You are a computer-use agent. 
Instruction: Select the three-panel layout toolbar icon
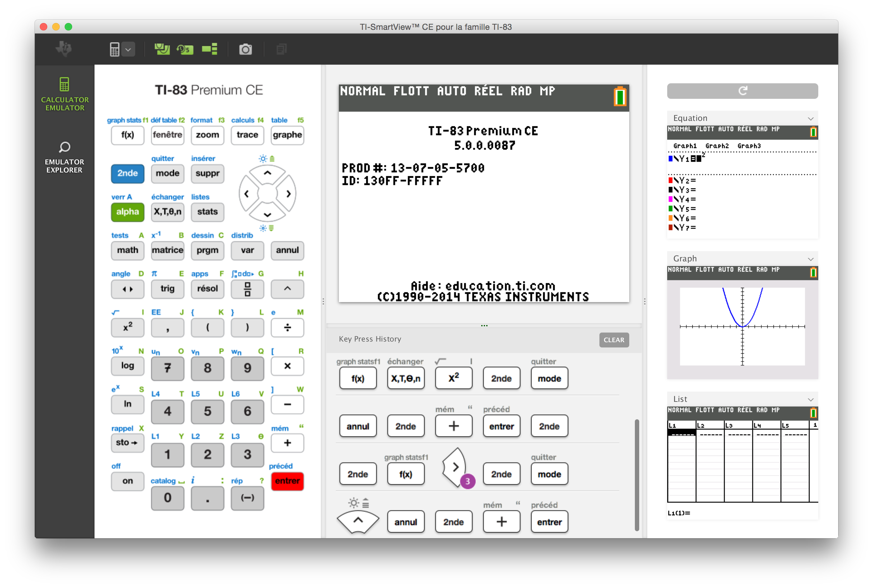tap(210, 49)
